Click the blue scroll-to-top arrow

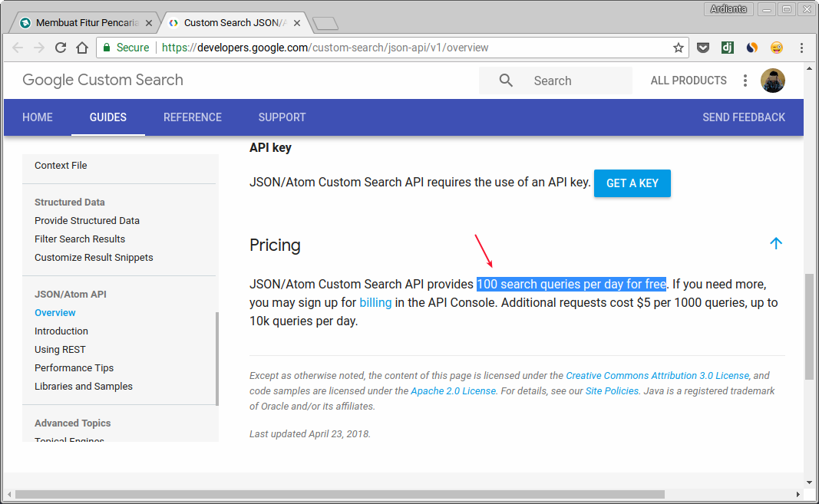tap(775, 243)
